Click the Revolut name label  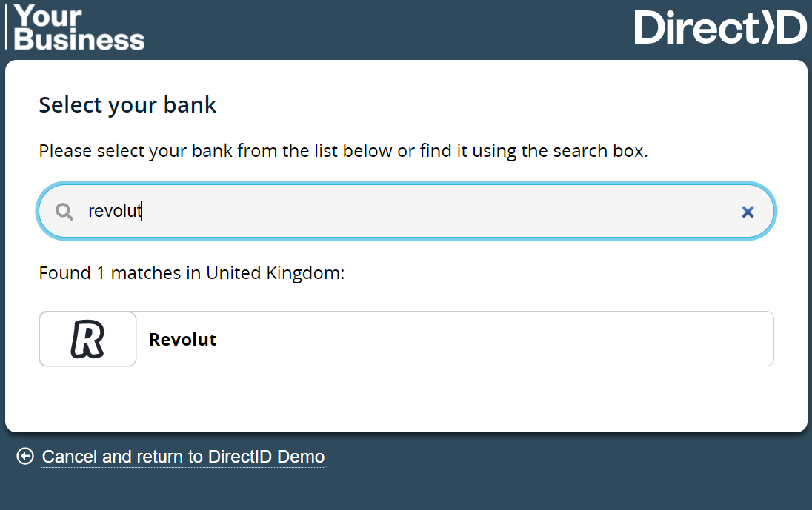tap(183, 339)
